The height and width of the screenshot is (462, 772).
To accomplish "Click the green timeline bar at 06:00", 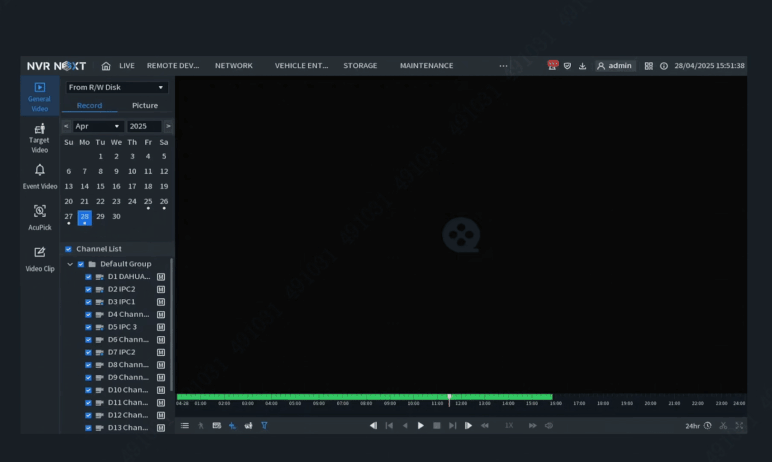I will [x=319, y=397].
